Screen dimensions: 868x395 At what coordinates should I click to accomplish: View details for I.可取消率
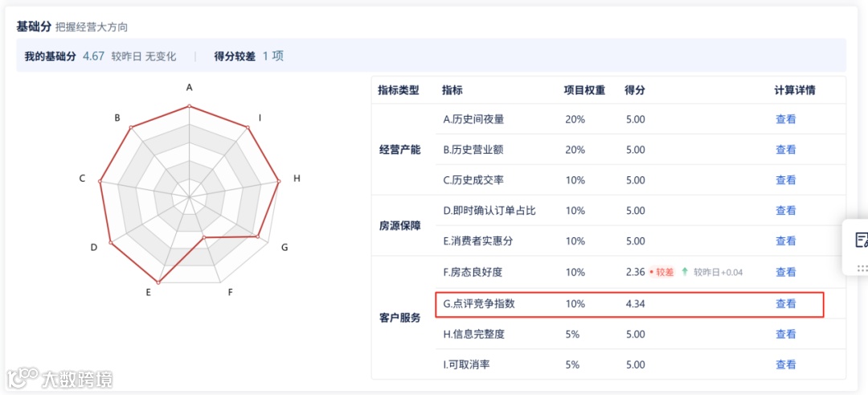pyautogui.click(x=785, y=364)
